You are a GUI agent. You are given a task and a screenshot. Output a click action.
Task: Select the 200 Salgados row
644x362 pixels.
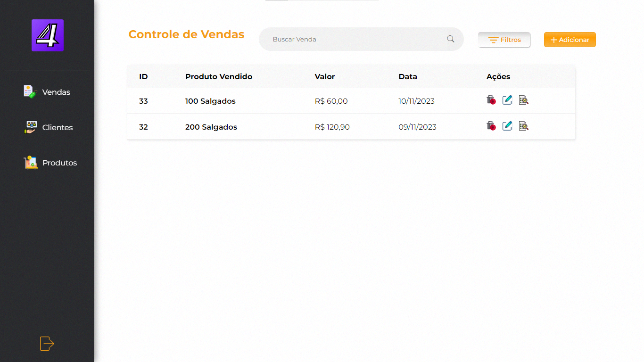351,127
